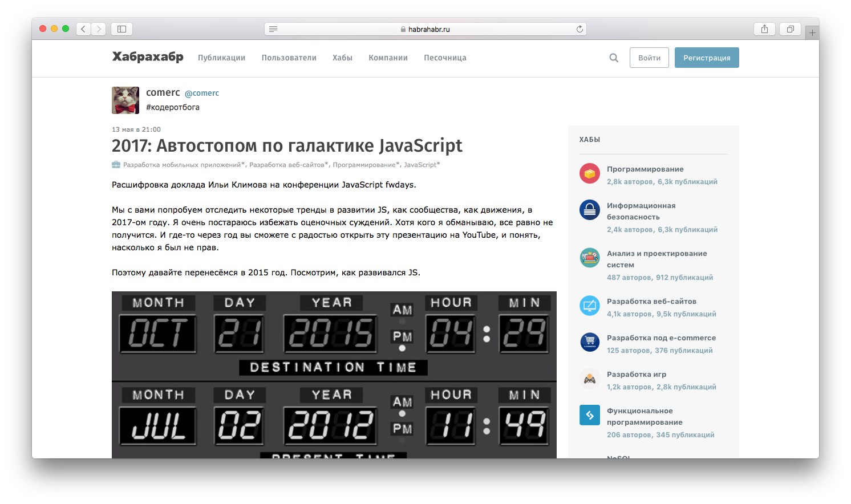Open comerc's cat avatar image

pyautogui.click(x=125, y=100)
